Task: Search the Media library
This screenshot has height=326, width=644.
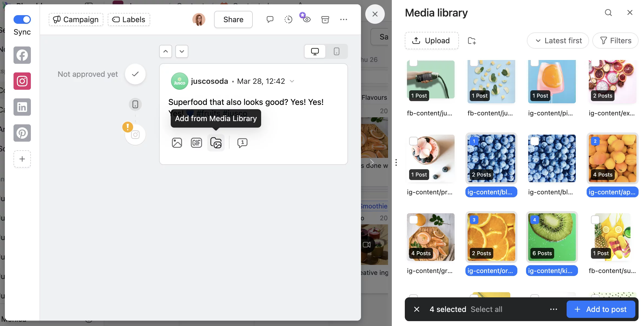Action: (608, 12)
